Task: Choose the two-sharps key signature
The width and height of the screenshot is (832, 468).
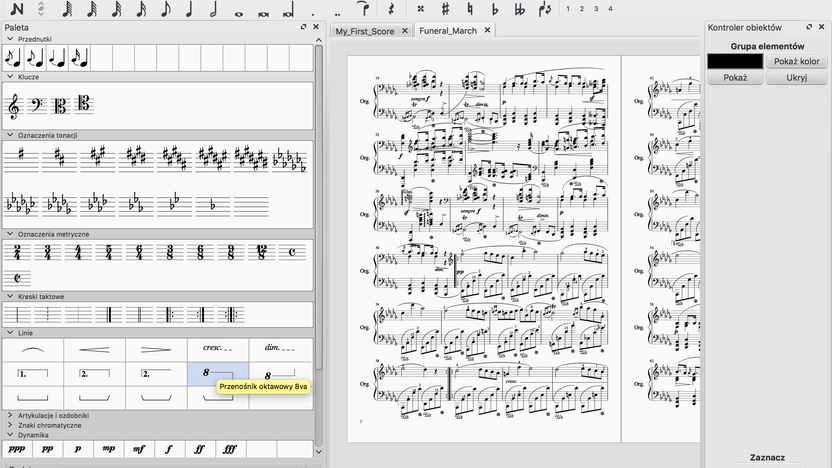Action: 59,159
